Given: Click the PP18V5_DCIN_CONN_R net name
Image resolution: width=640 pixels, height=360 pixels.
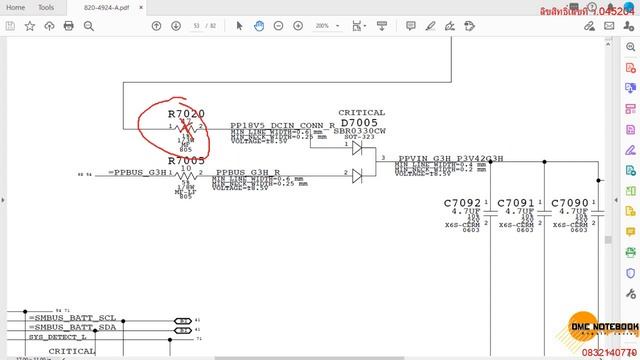Looking at the screenshot, I should (282, 126).
